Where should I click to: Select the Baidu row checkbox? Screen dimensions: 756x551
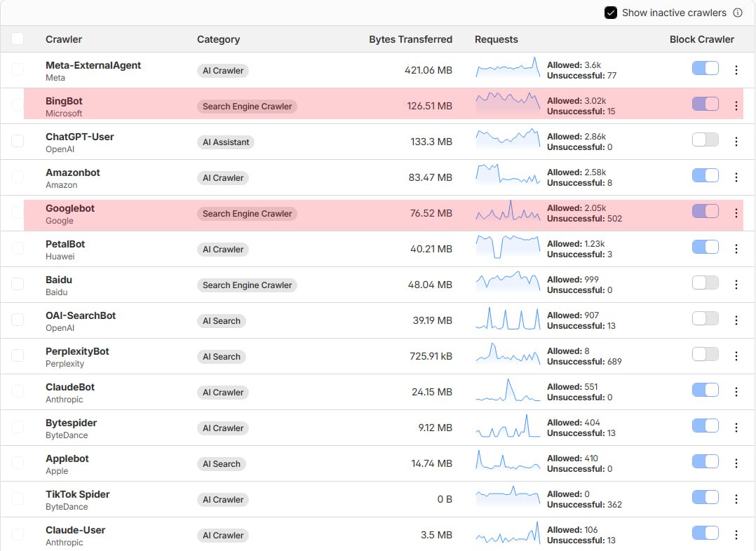[x=18, y=284]
